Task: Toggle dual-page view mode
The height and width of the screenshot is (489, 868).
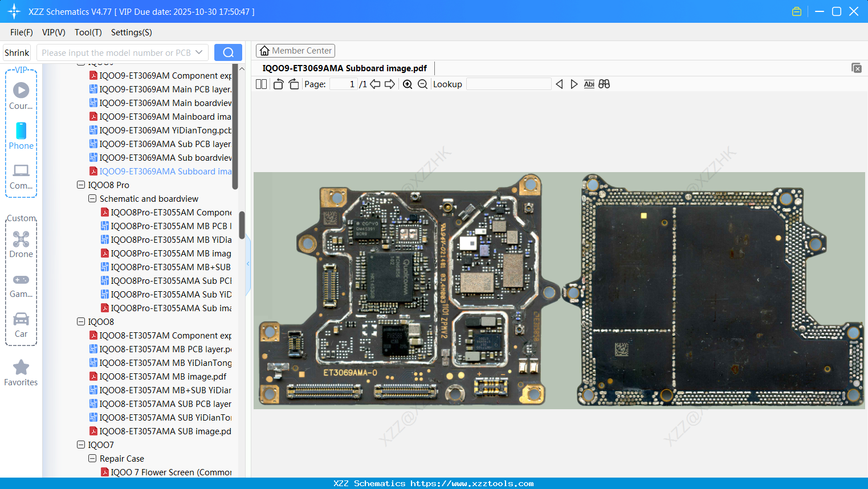Action: (x=261, y=84)
